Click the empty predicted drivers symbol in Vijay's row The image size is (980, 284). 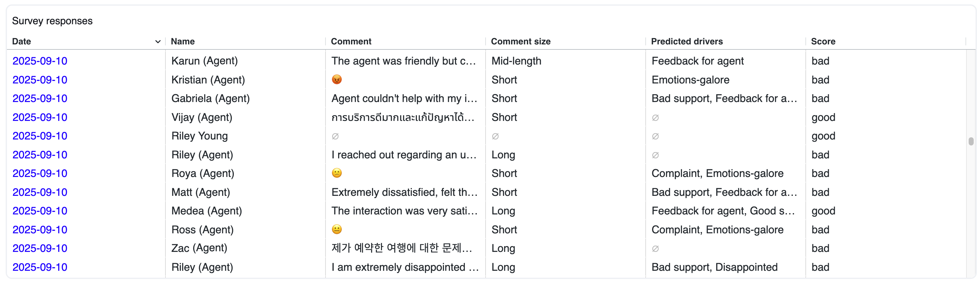tap(655, 117)
